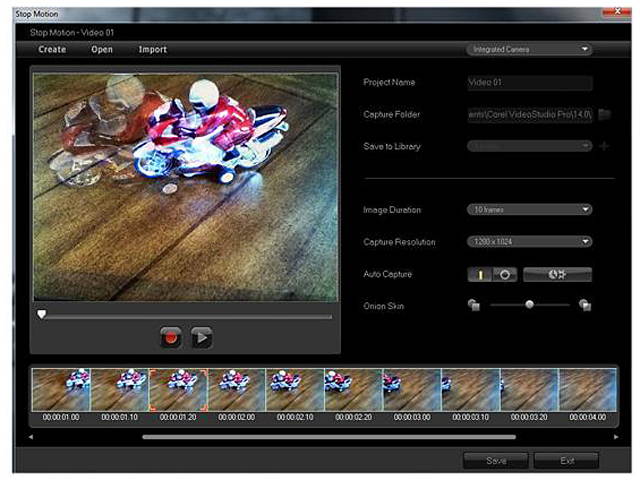Close the Stop Motion window
Viewport: 640px width, 480px height.
click(618, 12)
